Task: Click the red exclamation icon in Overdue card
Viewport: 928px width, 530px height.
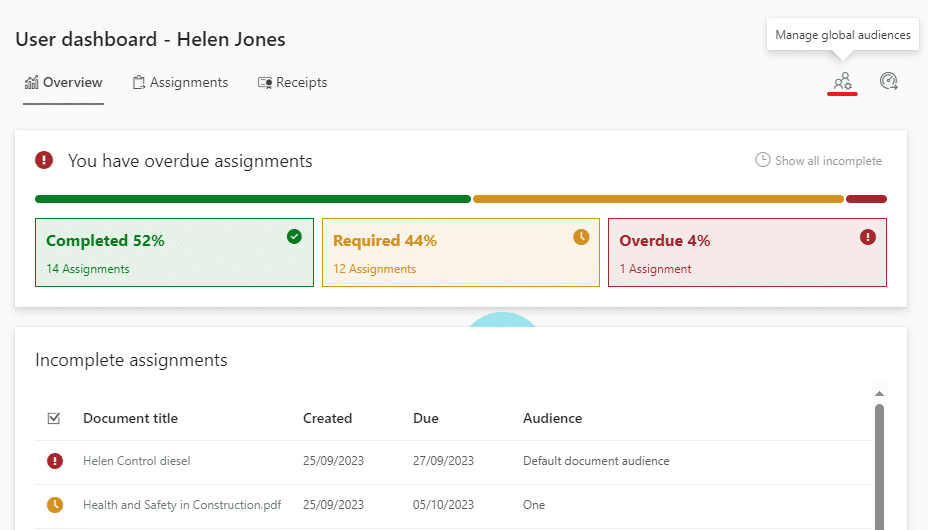Action: [868, 237]
